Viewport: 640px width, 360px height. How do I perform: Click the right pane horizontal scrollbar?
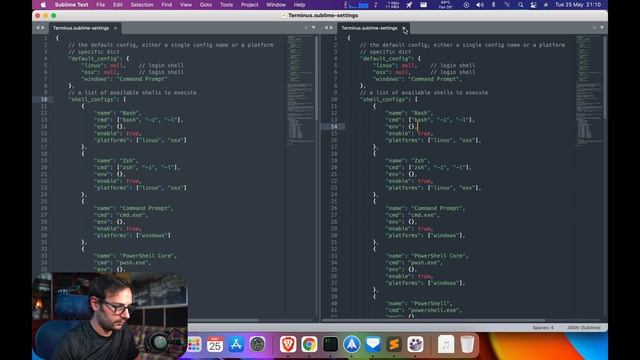433,320
